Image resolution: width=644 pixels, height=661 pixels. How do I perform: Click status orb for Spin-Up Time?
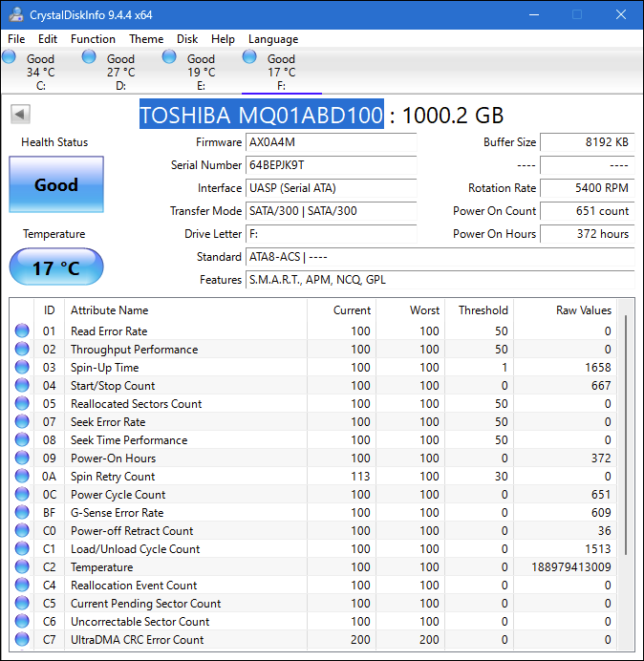22,367
